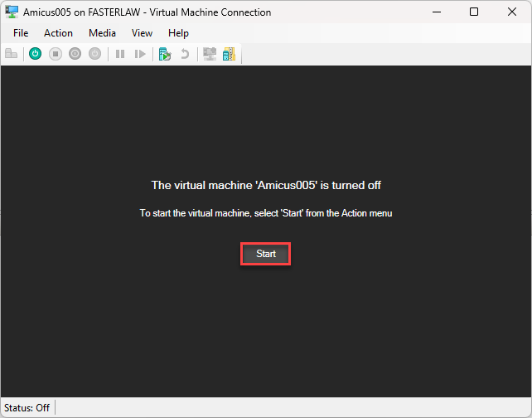Click the Enhanced Session monitor icon
This screenshot has height=418, width=532.
click(x=210, y=54)
